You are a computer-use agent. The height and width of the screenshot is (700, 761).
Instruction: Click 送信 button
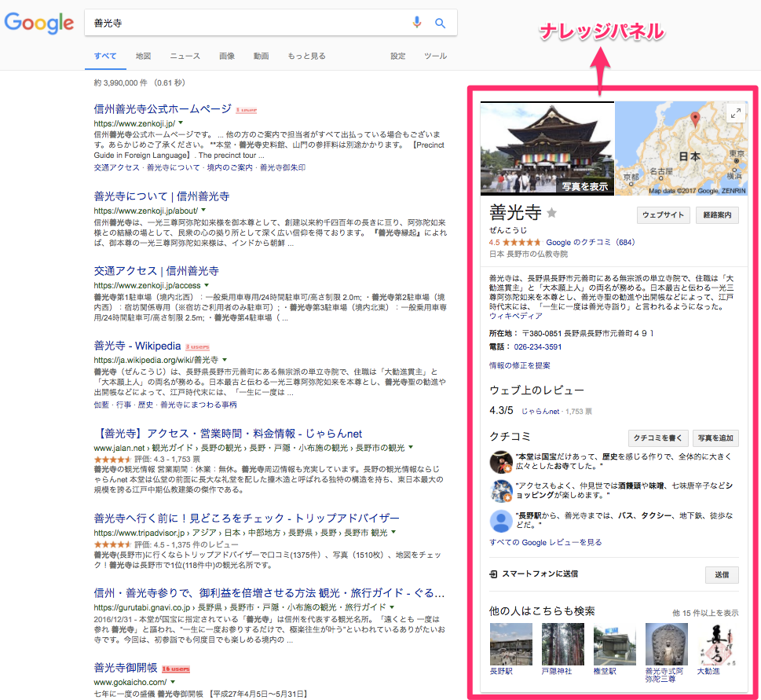[722, 575]
